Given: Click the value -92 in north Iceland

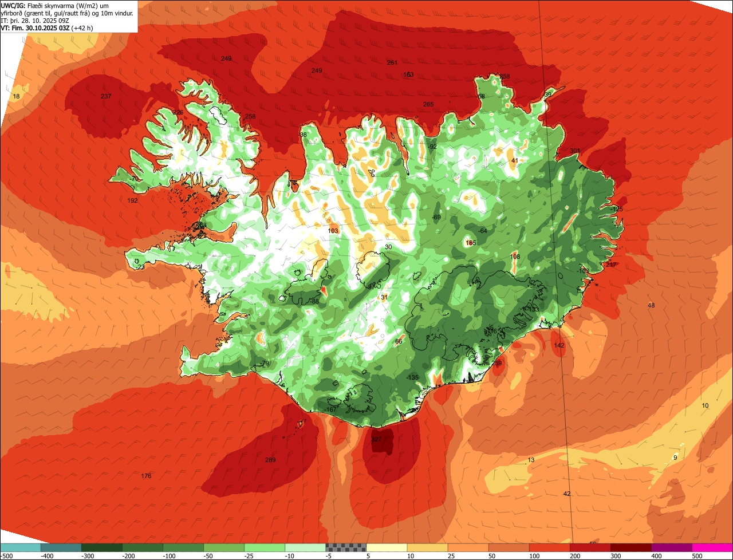Looking at the screenshot, I should coord(432,147).
